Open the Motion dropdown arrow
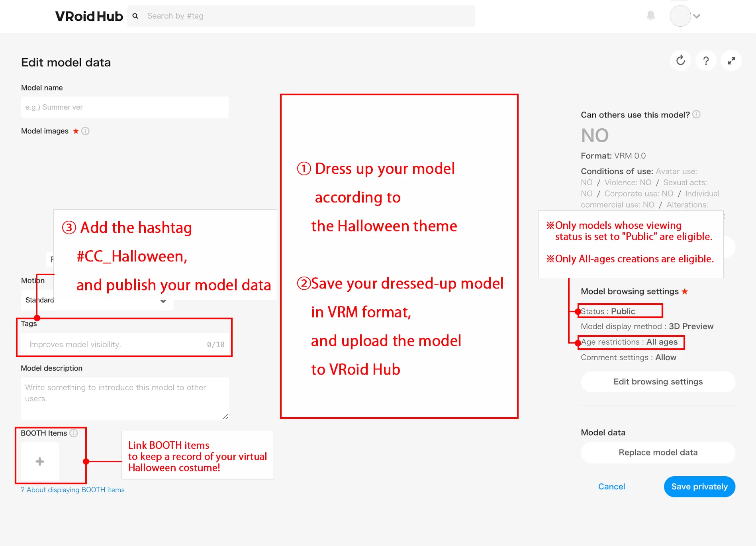This screenshot has height=546, width=756. tap(163, 301)
